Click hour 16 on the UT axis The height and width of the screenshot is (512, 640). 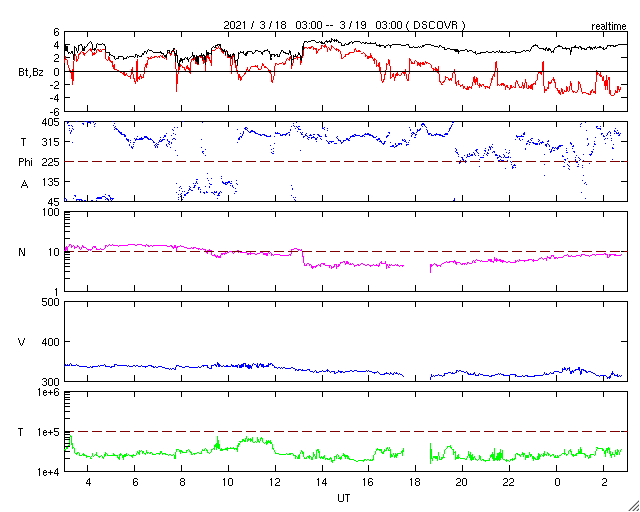point(369,482)
